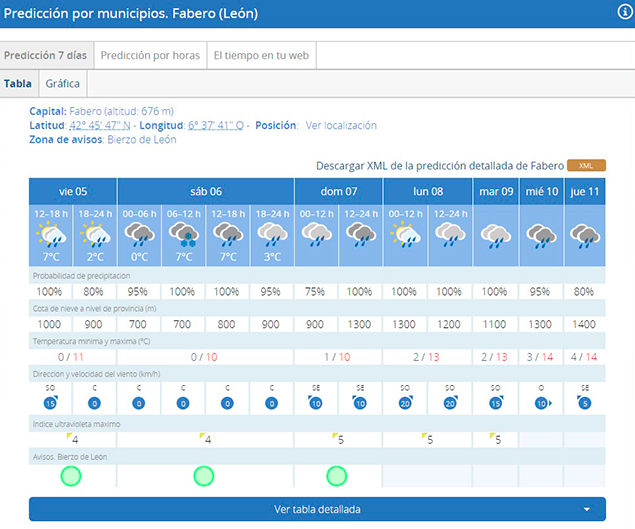Click the weather icon for vie 05 12–18 h
Viewport: 635px width, 529px height.
(50, 236)
